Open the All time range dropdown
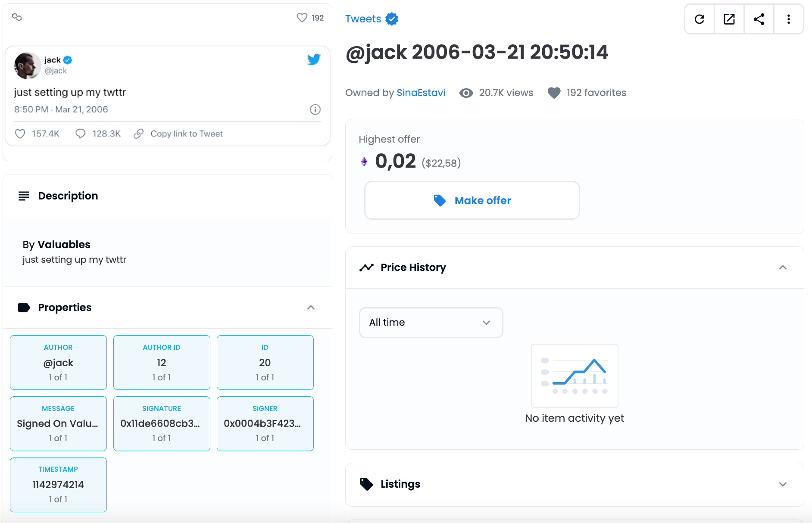 (431, 322)
